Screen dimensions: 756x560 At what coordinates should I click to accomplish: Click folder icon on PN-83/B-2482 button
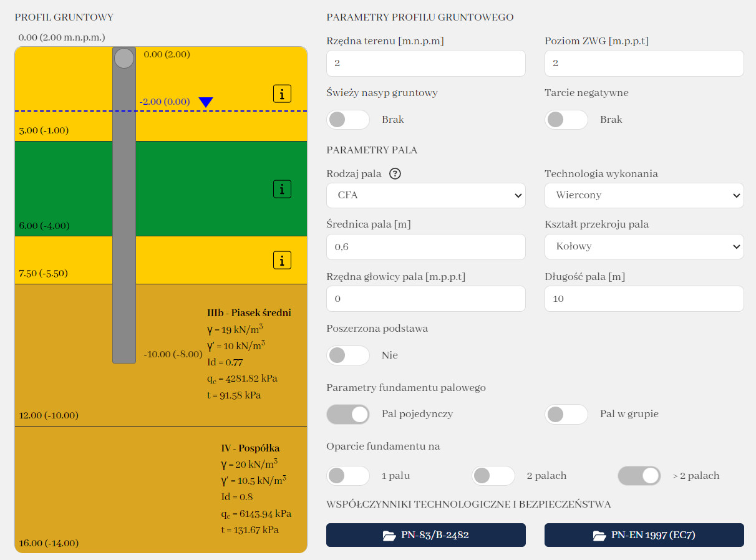(x=389, y=535)
